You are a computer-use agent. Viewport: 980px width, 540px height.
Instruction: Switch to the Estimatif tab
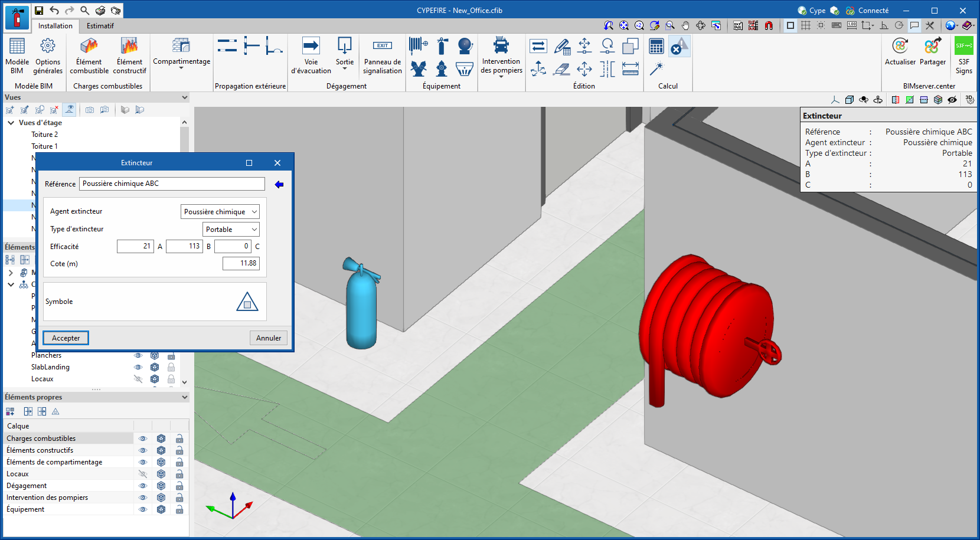point(100,26)
